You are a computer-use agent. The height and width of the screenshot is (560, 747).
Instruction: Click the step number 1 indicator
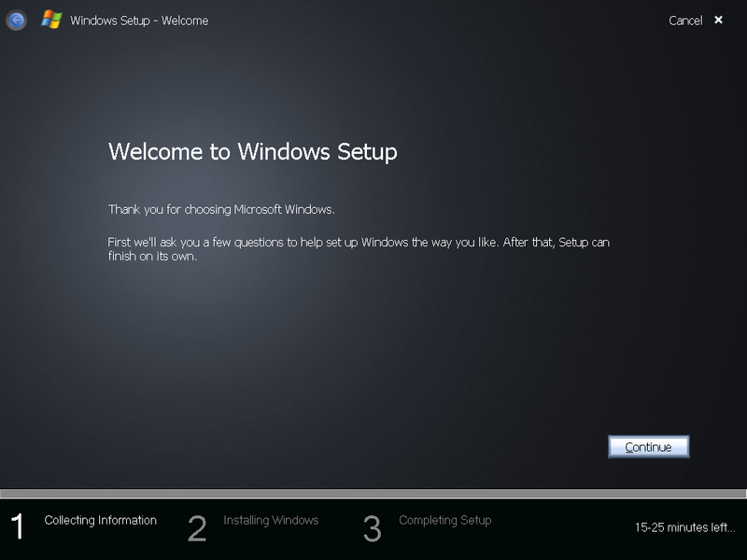point(17,526)
